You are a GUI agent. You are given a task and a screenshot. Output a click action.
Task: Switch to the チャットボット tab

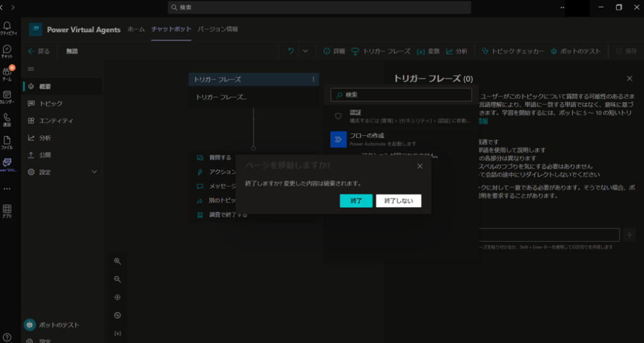tap(171, 29)
